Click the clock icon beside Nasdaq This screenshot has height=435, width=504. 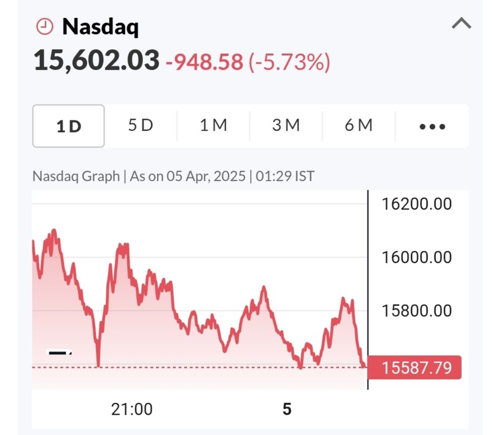coord(45,27)
